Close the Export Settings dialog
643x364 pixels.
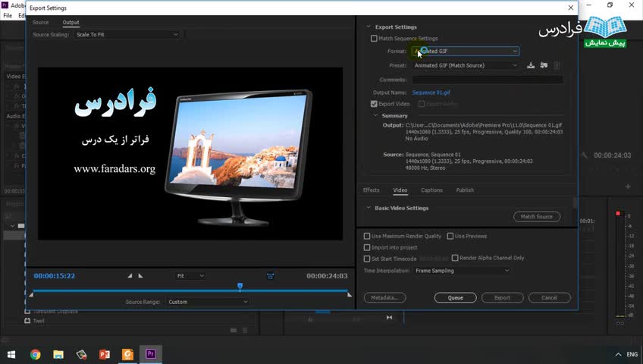(x=570, y=8)
